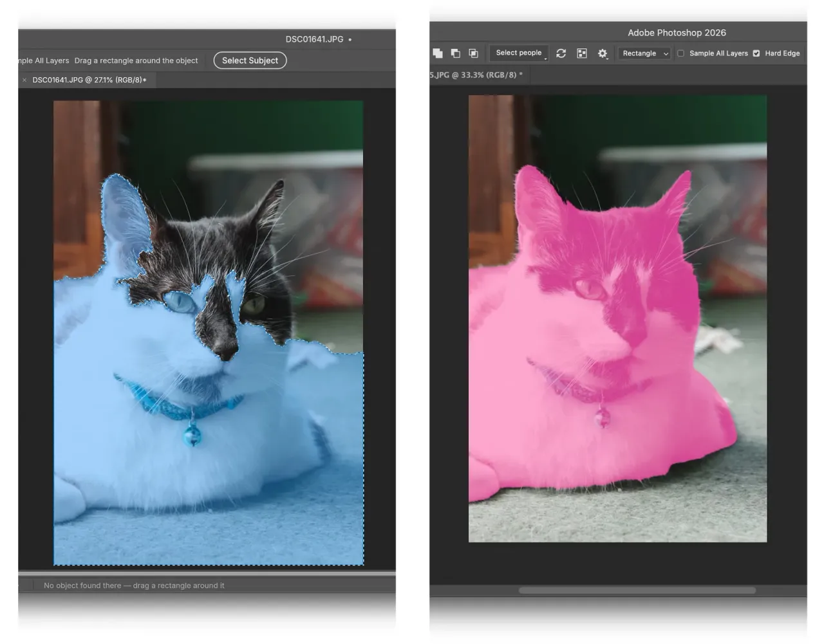Click Intersect with selection icon in right window
The image size is (824, 644).
[473, 53]
